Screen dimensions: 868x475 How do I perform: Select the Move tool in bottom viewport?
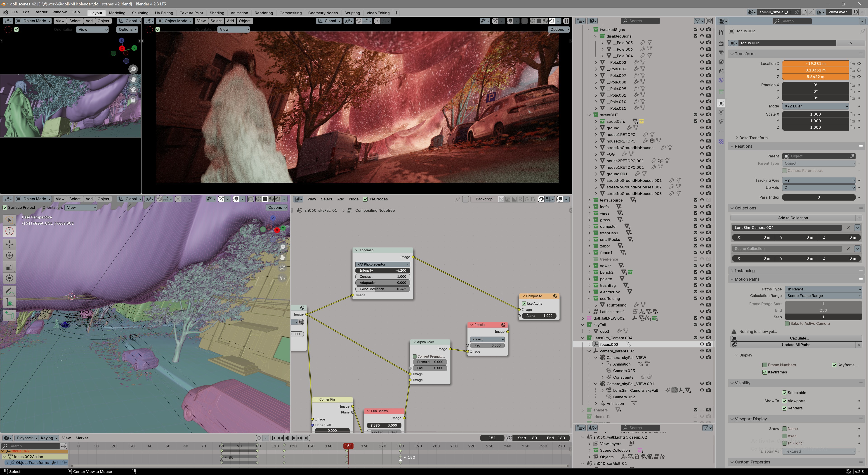pos(9,244)
